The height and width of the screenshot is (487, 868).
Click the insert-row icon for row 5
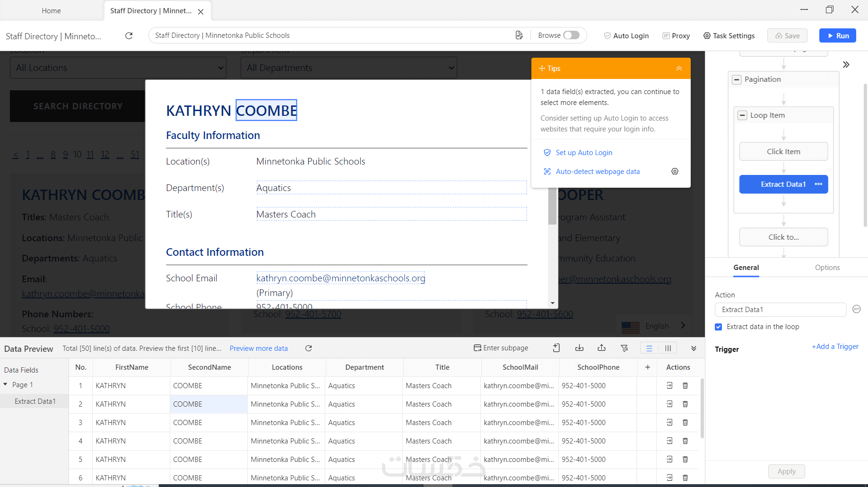click(669, 460)
